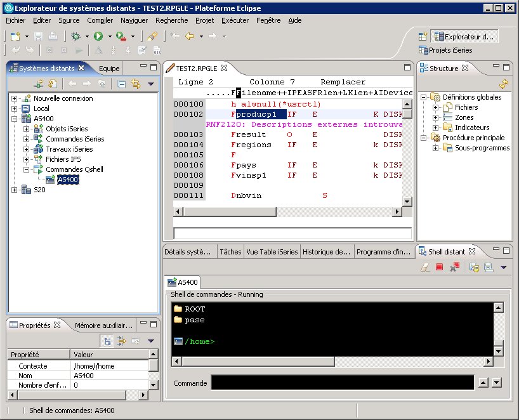Expand Objets iSeries node
This screenshot has height=420, width=519.
(x=27, y=129)
